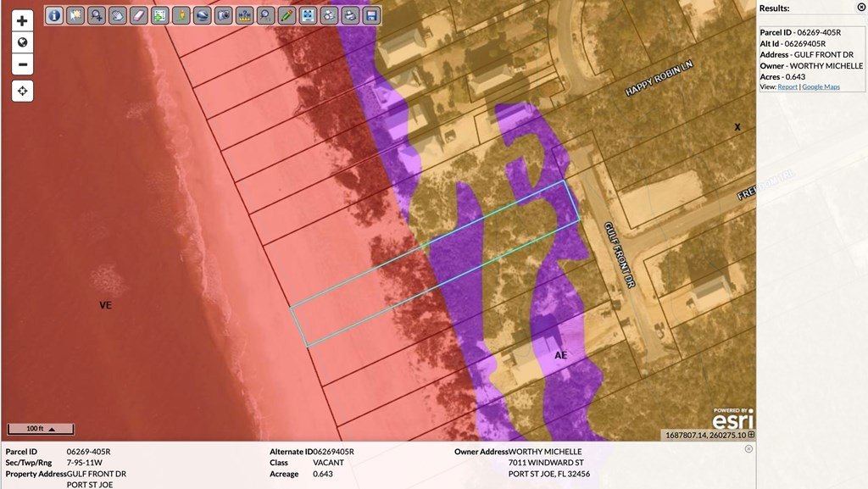Select the Identify info tool
This screenshot has width=868, height=489.
tap(54, 15)
